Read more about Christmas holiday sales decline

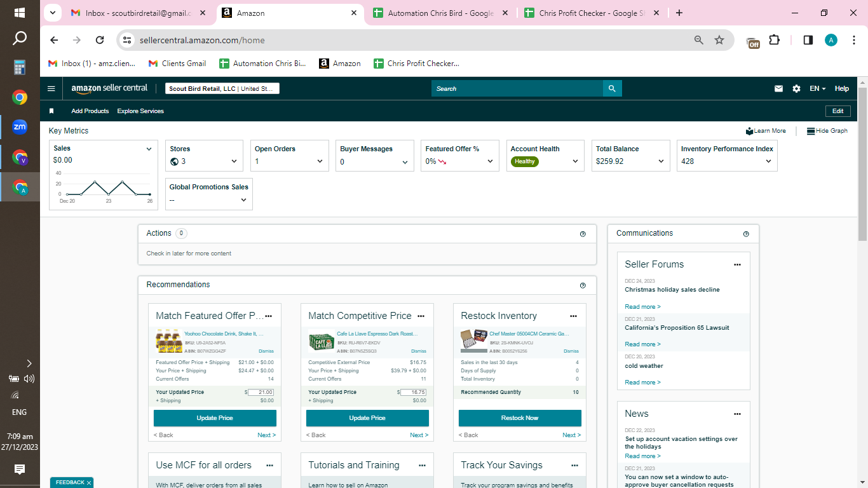(642, 307)
